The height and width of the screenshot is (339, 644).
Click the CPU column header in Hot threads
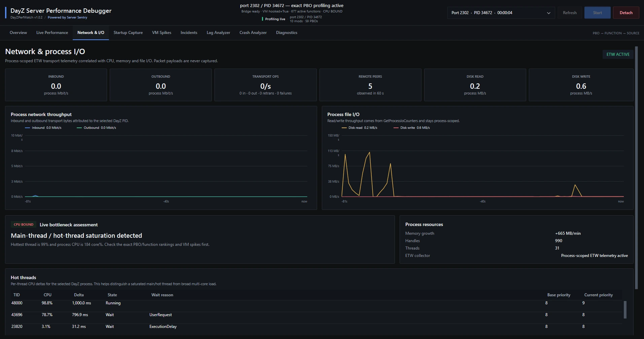pyautogui.click(x=47, y=295)
